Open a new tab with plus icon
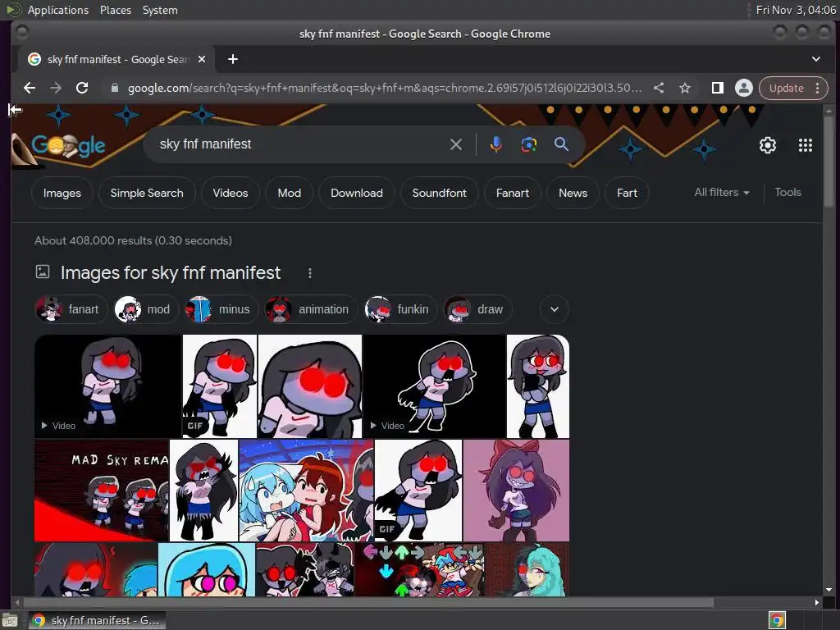840x630 pixels. coord(232,59)
